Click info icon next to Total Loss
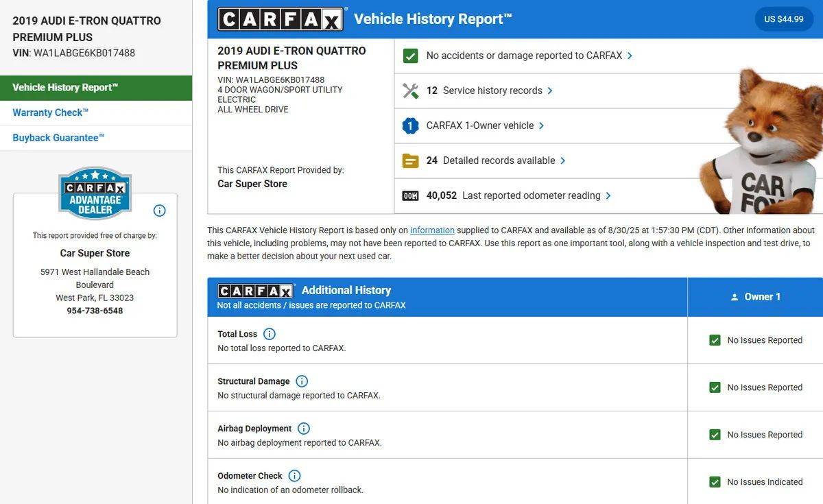Viewport: 823px width, 504px height. [x=270, y=334]
